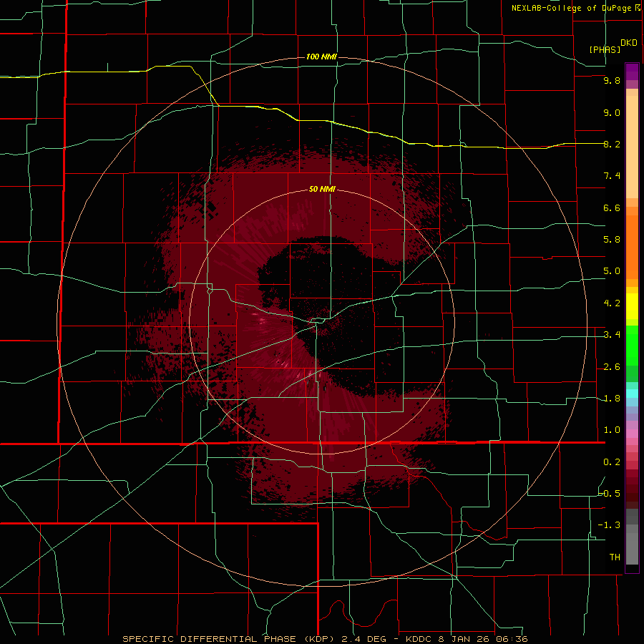Select the 4.2 scale label

612,303
